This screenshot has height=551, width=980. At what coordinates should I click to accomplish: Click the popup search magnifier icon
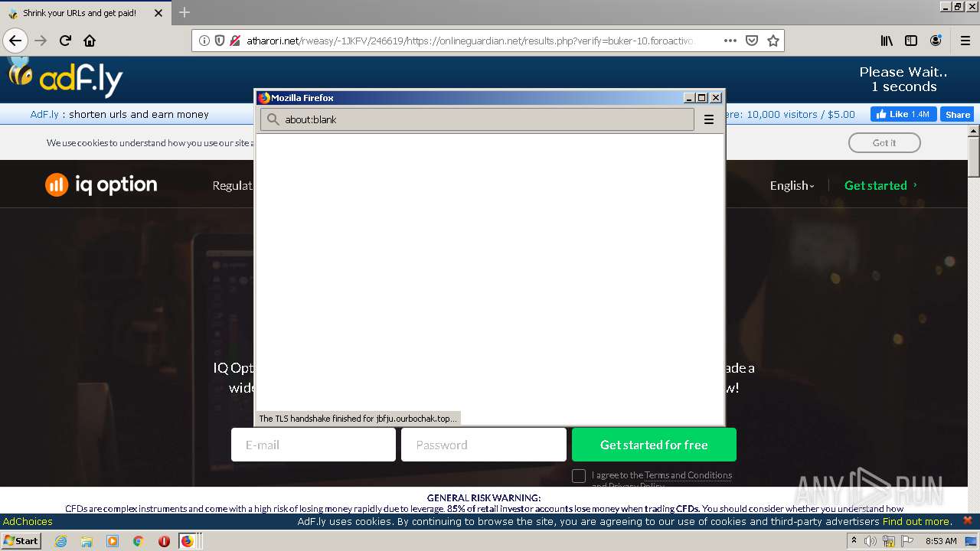click(273, 119)
